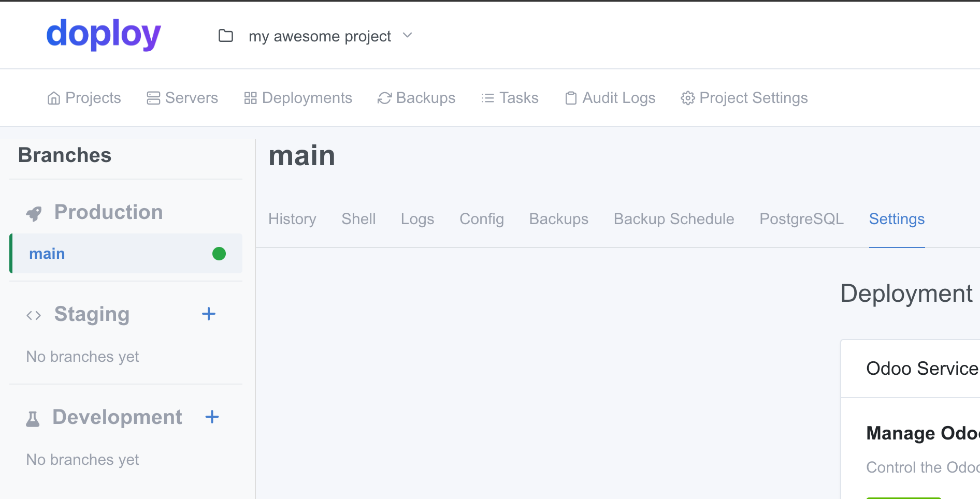The width and height of the screenshot is (980, 499).
Task: Select the Servers icon in navigation
Action: (152, 98)
